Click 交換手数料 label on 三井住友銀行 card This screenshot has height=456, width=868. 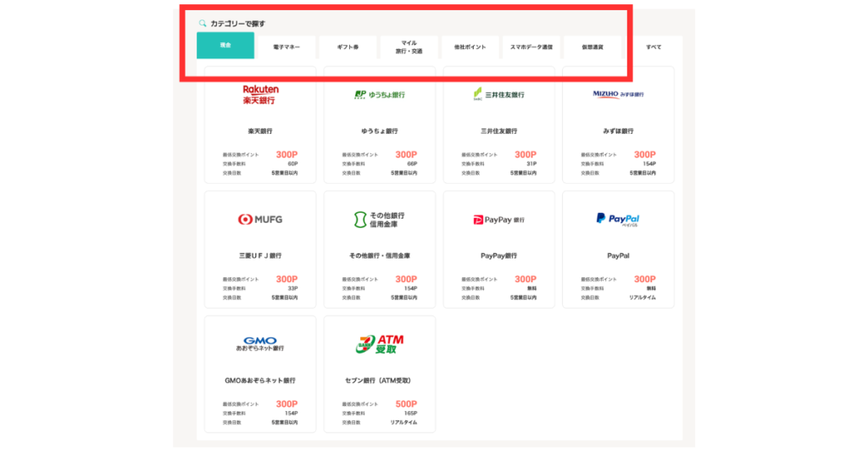[473, 164]
